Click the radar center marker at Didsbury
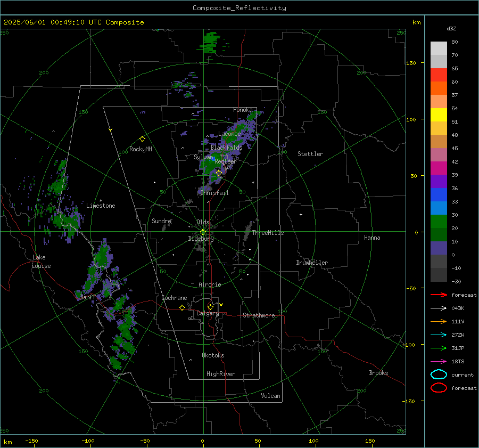Screen dimensions: 479x448 pyautogui.click(x=203, y=232)
